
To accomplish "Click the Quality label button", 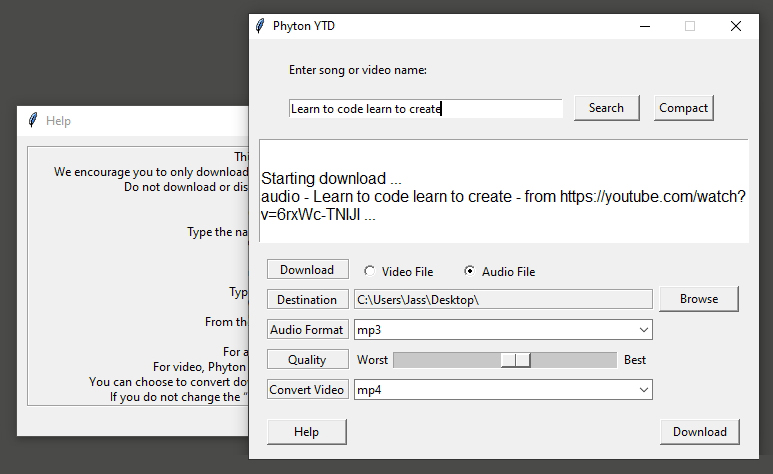I will 308,360.
